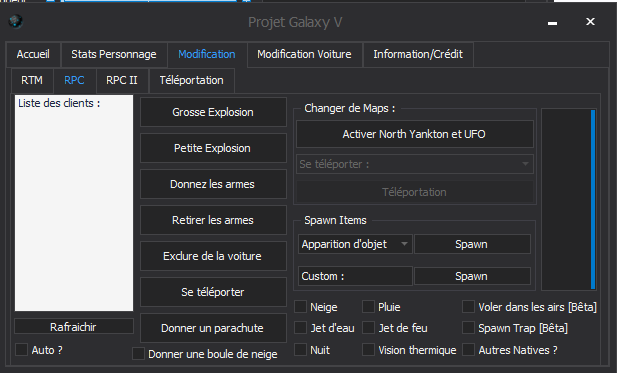The image size is (617, 373).
Task: Enable the Nuit checkbox
Action: 301,349
